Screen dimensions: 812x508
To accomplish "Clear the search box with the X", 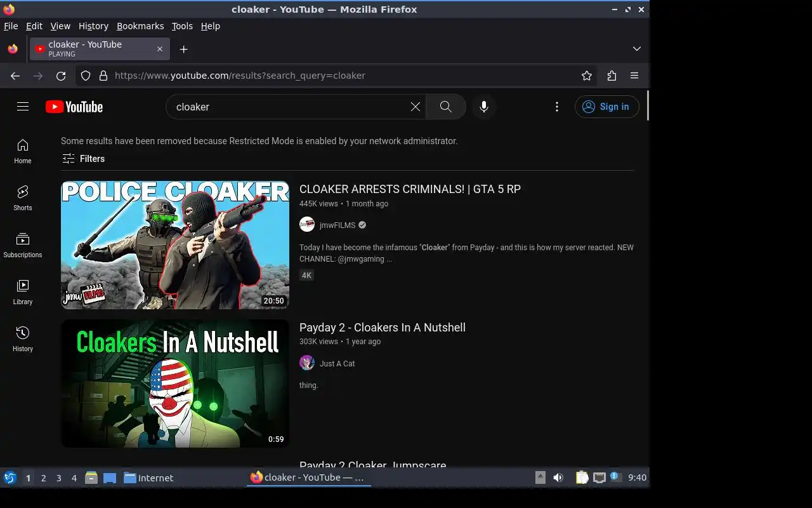I will (x=416, y=107).
